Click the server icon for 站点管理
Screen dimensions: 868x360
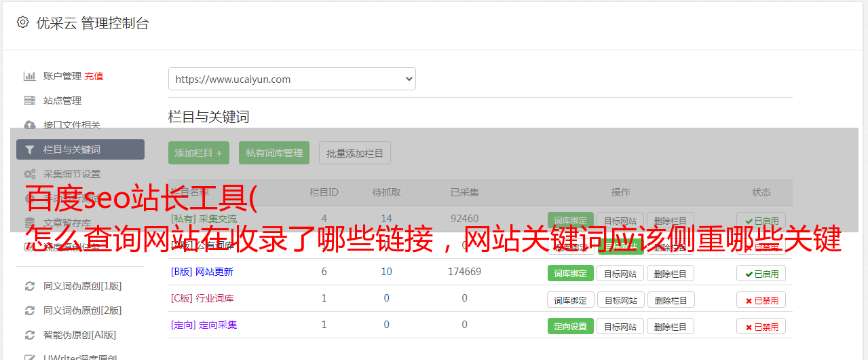tap(29, 101)
